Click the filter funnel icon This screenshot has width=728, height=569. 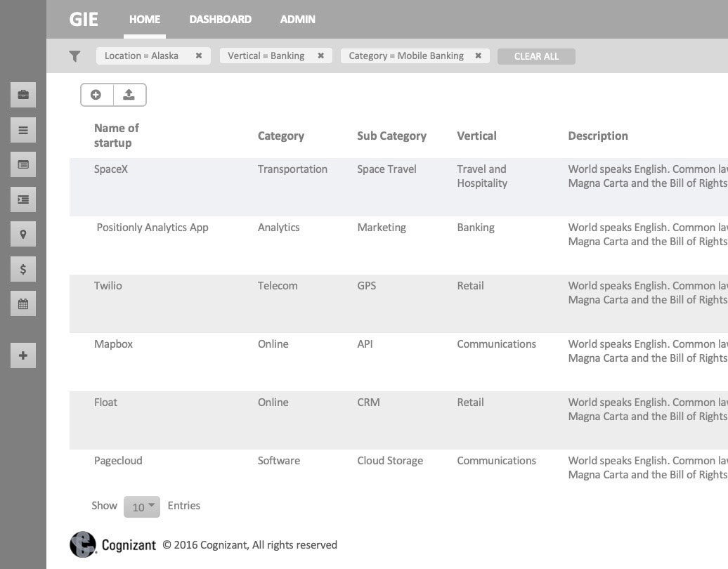(74, 56)
